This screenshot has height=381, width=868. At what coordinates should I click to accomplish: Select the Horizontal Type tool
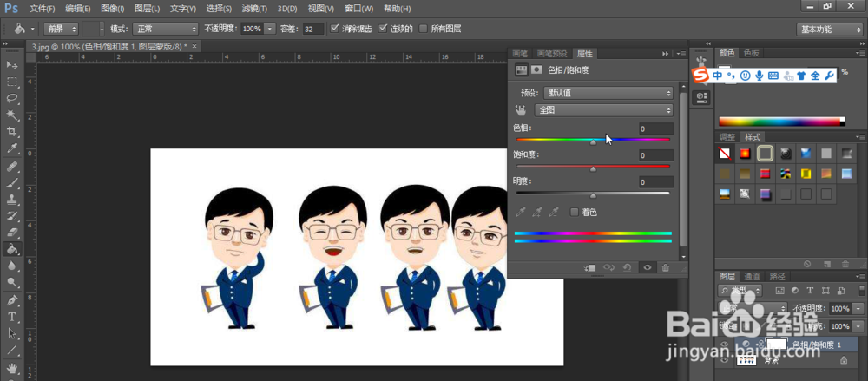pyautogui.click(x=12, y=318)
